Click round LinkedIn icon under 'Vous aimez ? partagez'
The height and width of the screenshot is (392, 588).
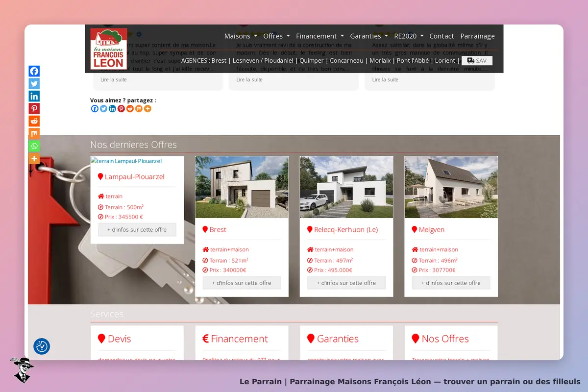coord(113,109)
